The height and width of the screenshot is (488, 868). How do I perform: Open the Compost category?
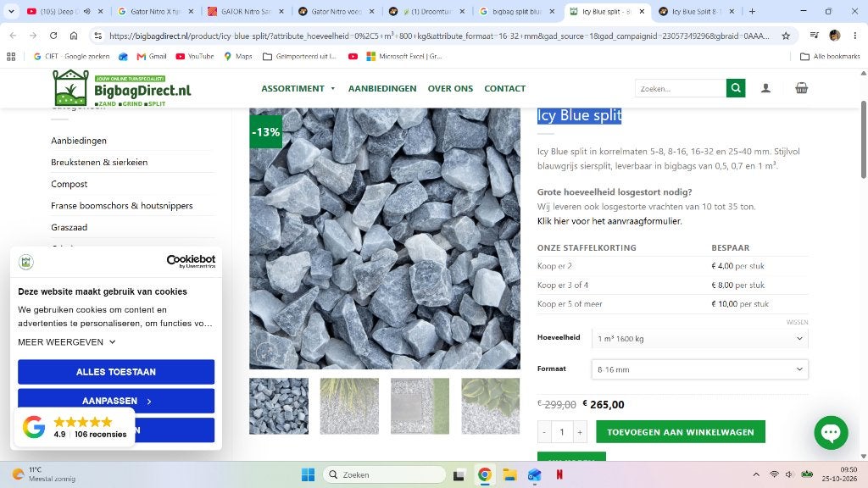pyautogui.click(x=70, y=184)
